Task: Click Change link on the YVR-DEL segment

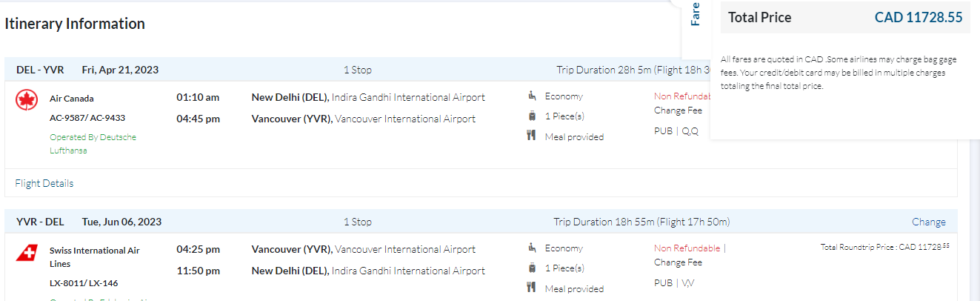Action: point(928,222)
